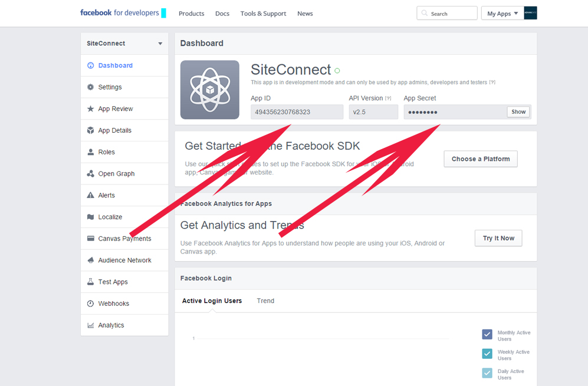
Task: Click the SiteConnect atom app icon
Action: click(x=209, y=90)
